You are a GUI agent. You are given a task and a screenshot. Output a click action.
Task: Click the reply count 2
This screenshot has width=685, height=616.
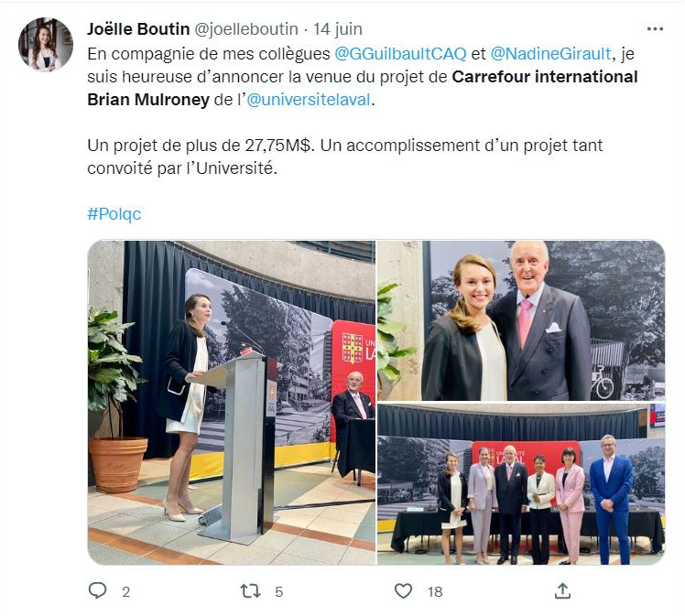tap(125, 592)
